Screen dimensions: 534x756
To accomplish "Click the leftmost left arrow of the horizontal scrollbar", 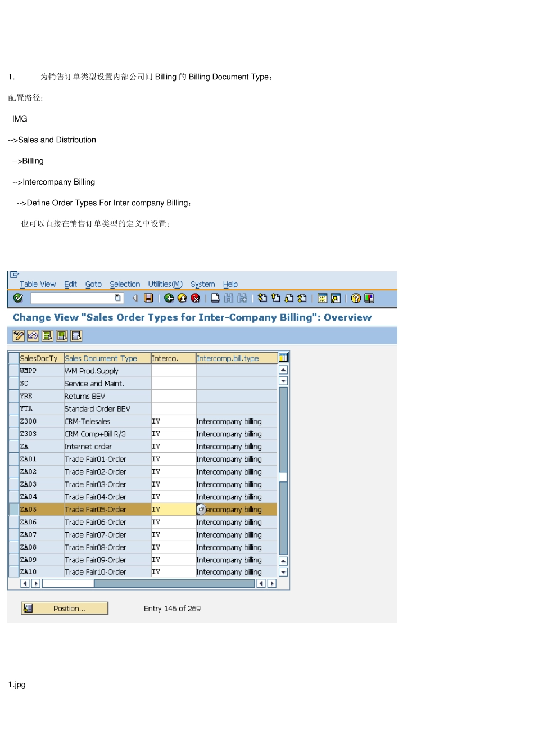I will [x=25, y=584].
